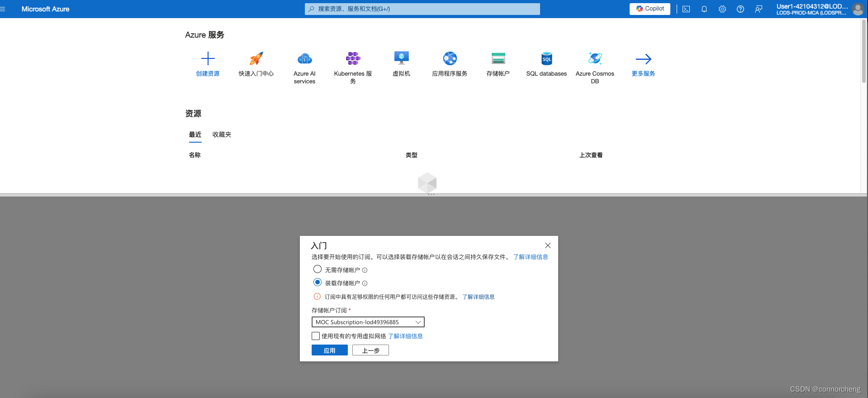Open Azure Cosmos DB icon
The height and width of the screenshot is (398, 868).
coord(595,58)
